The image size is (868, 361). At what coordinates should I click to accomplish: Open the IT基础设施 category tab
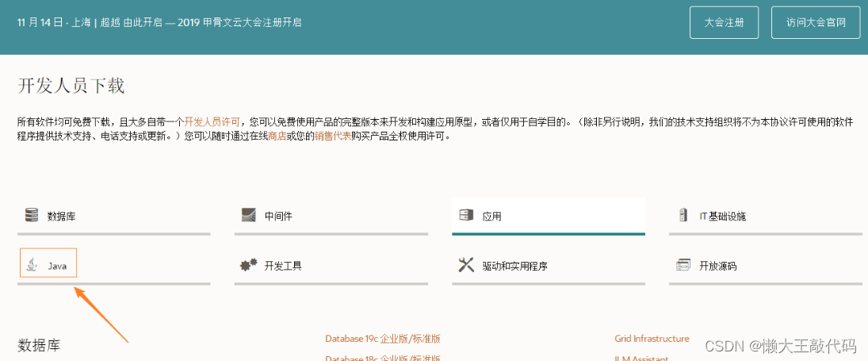click(766, 216)
